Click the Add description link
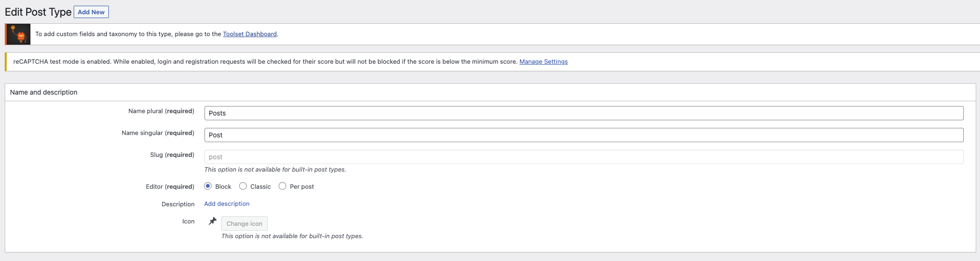Screen dimensions: 980x261 (x=227, y=204)
